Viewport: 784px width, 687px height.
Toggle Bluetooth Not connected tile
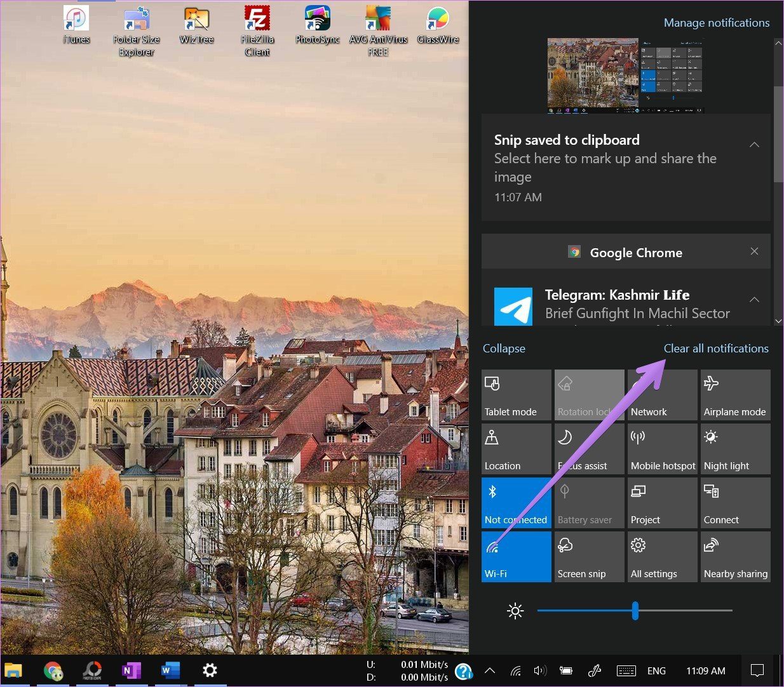click(x=516, y=503)
